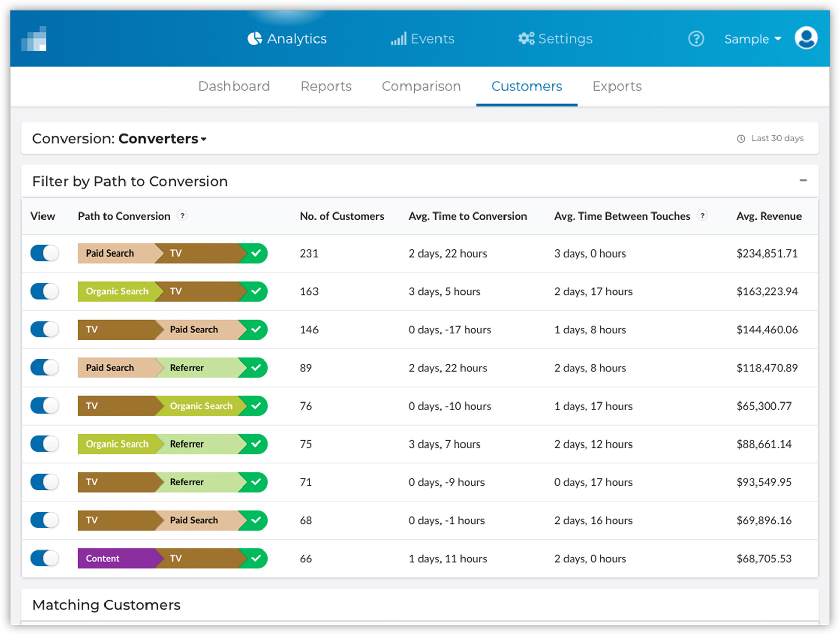Viewport: 840px width, 635px height.
Task: Open the Settings section
Action: click(x=555, y=38)
